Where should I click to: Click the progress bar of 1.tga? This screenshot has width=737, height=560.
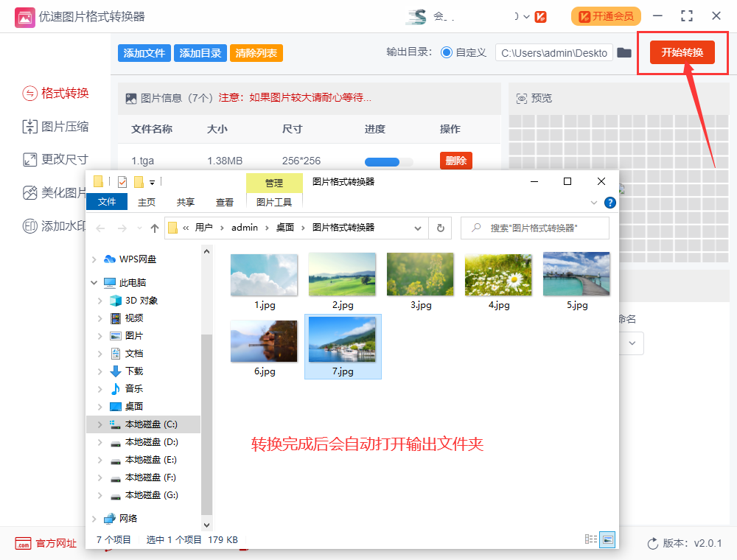387,161
